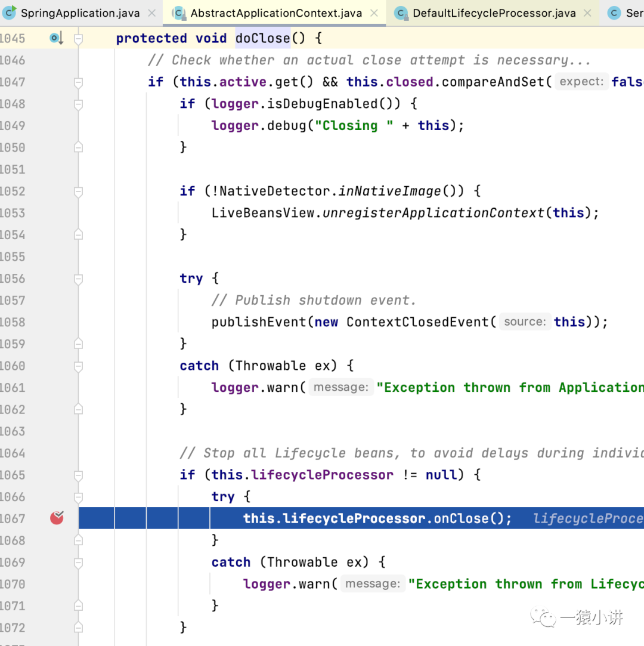This screenshot has height=646, width=644.
Task: Click the 'message:' hint on line 1061
Action: (x=341, y=387)
